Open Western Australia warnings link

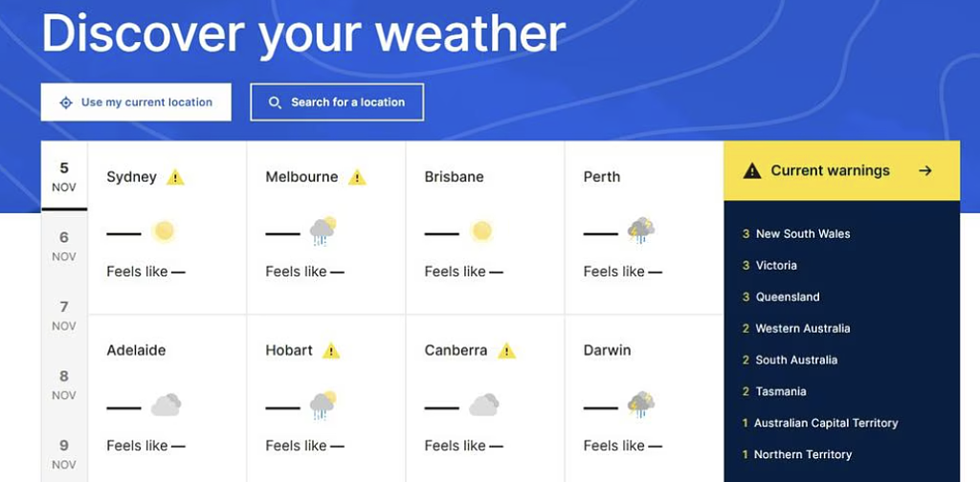pos(802,328)
